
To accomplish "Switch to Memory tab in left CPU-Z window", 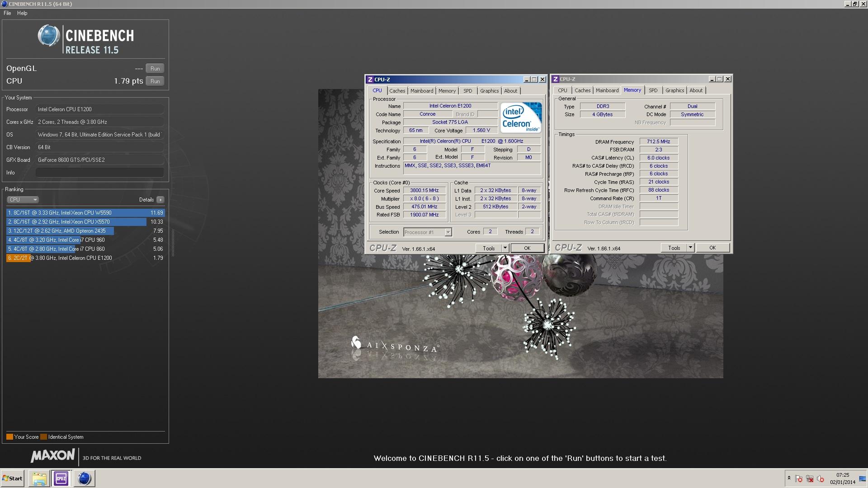I will click(447, 91).
